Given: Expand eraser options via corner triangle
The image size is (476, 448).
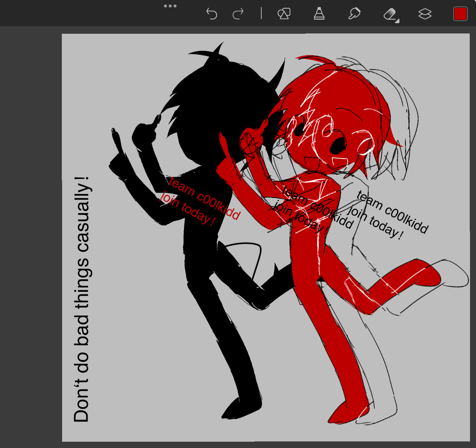Looking at the screenshot, I should 397,21.
